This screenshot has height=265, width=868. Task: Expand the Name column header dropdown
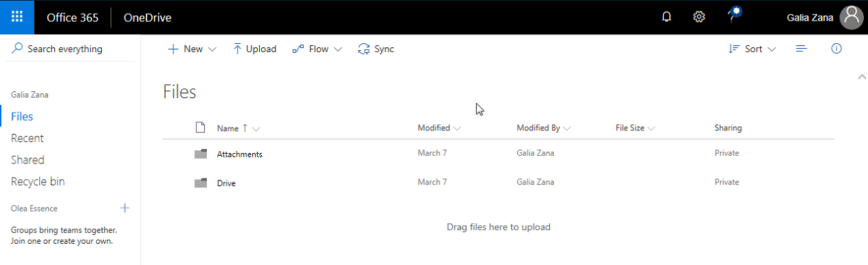point(256,128)
